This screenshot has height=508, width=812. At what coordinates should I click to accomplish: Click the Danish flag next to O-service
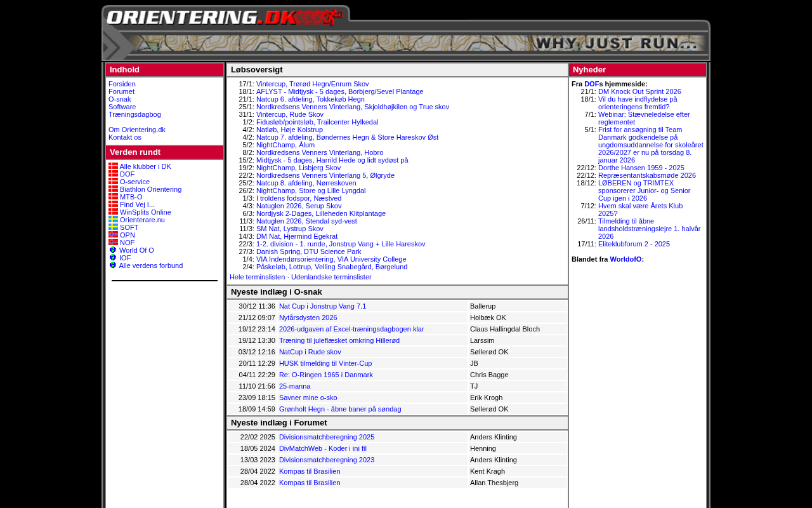click(x=113, y=182)
